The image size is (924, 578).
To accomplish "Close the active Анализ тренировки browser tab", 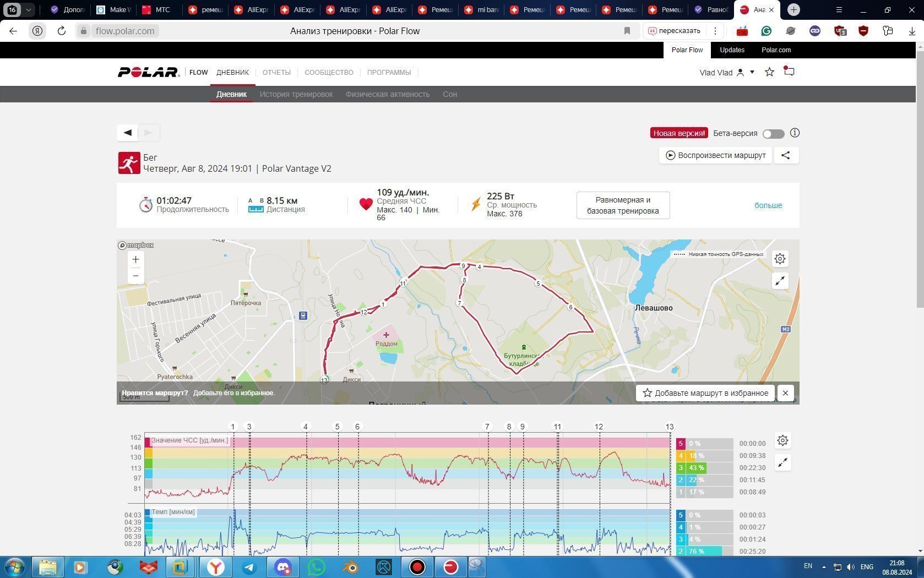I will [x=771, y=9].
